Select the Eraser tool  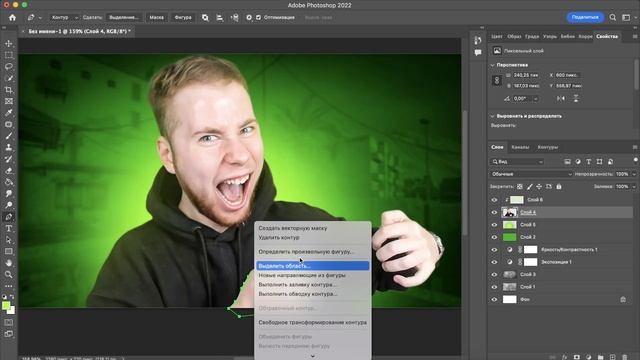(x=9, y=170)
